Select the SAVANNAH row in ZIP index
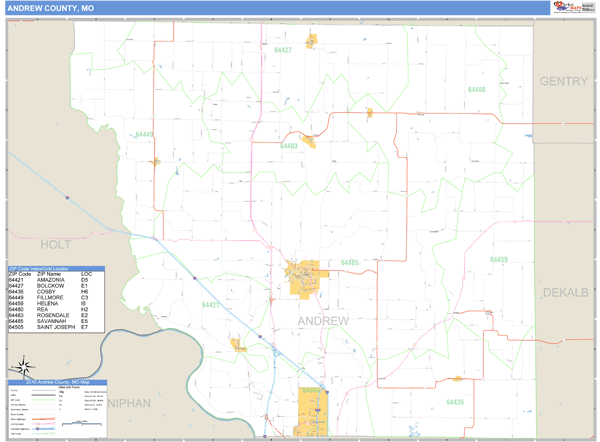Viewport: 600px width, 442px height. (x=49, y=321)
